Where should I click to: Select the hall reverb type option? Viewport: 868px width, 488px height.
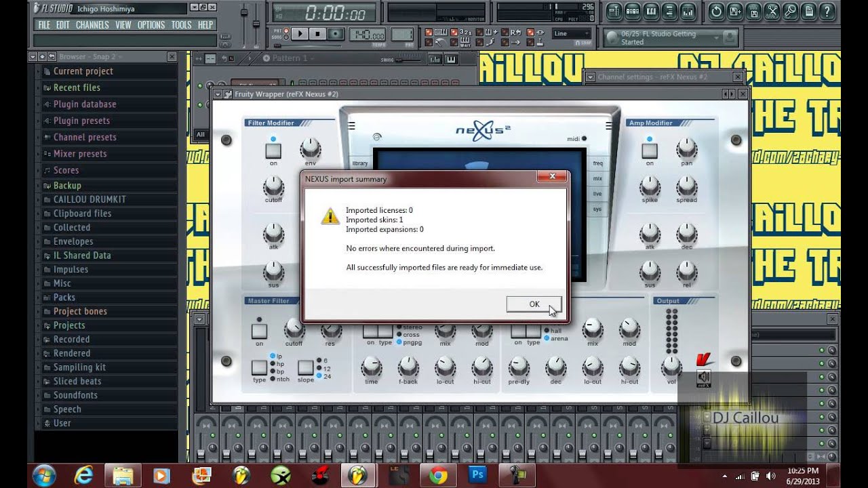553,331
